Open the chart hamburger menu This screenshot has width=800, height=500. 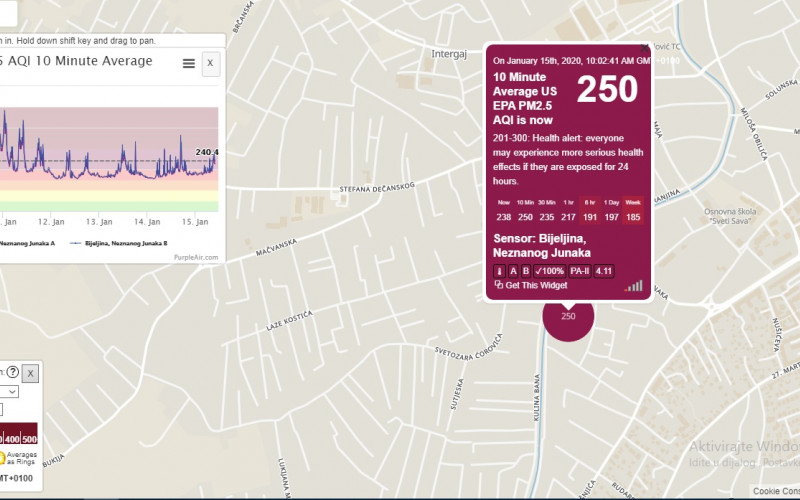tap(188, 63)
